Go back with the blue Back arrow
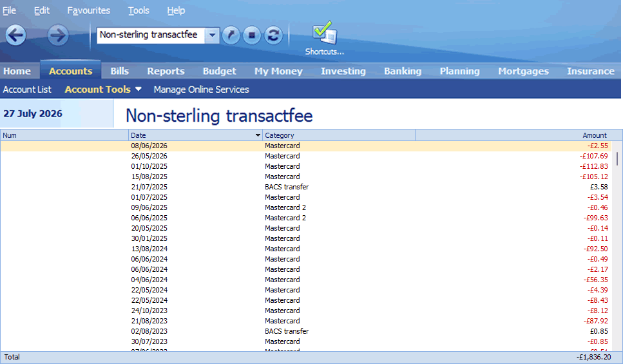Image resolution: width=623 pixels, height=364 pixels. (x=16, y=35)
